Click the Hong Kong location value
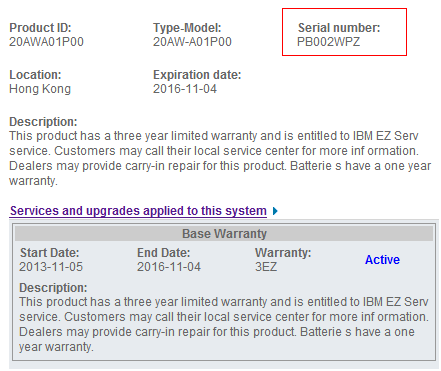The width and height of the screenshot is (441, 371). pyautogui.click(x=40, y=89)
